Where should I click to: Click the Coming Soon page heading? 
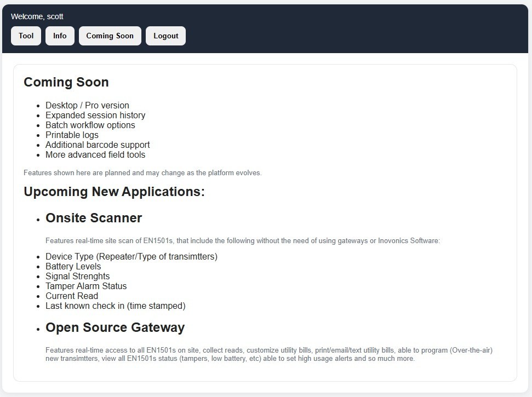(66, 82)
